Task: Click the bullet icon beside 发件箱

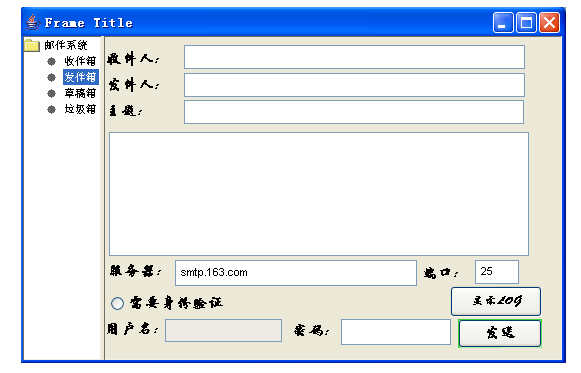Action: tap(52, 77)
